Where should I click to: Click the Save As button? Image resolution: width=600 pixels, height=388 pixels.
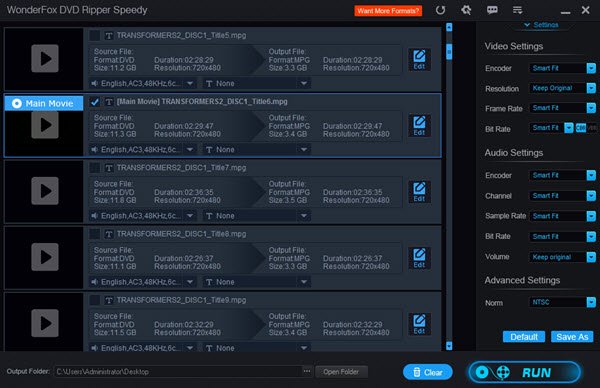572,337
